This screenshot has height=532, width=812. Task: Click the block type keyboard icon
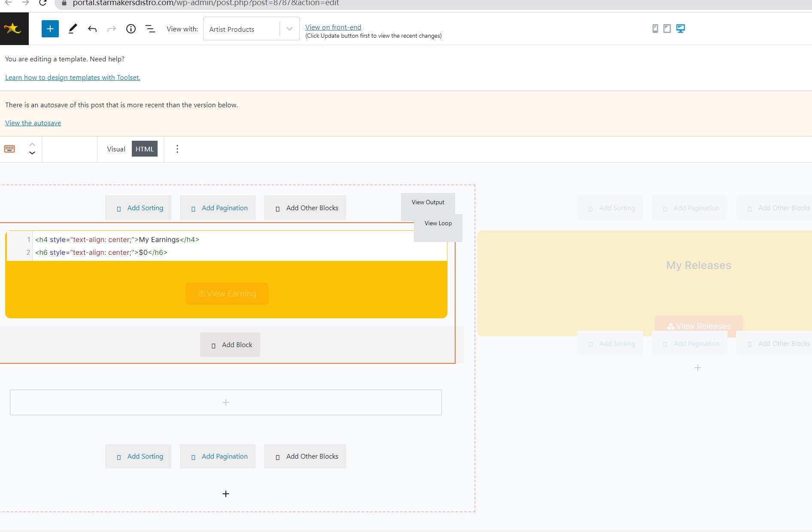[9, 149]
